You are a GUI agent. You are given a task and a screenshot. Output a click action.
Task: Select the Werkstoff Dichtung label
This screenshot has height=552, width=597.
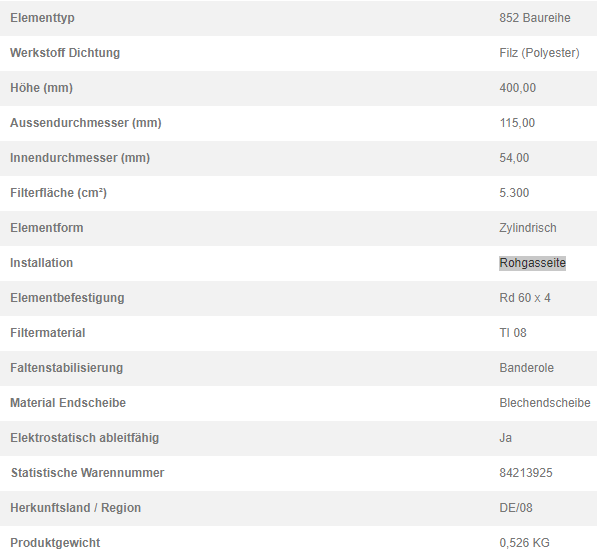(x=65, y=53)
